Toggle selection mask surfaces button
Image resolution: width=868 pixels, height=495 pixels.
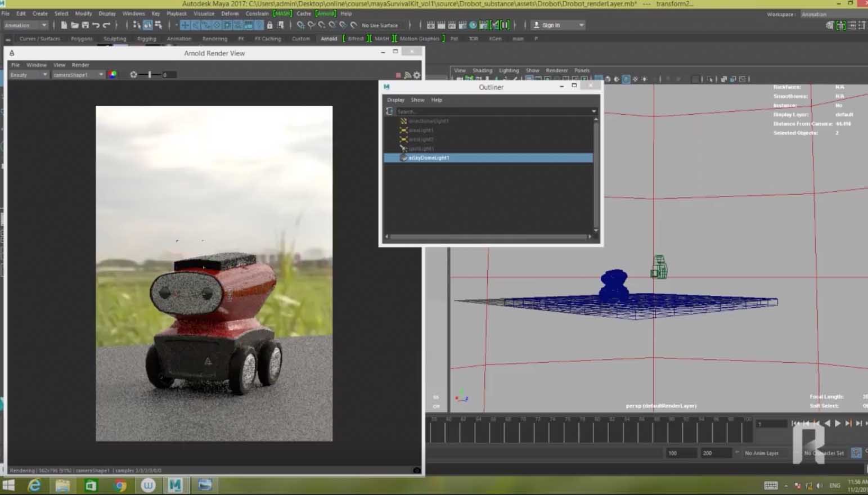click(x=217, y=25)
